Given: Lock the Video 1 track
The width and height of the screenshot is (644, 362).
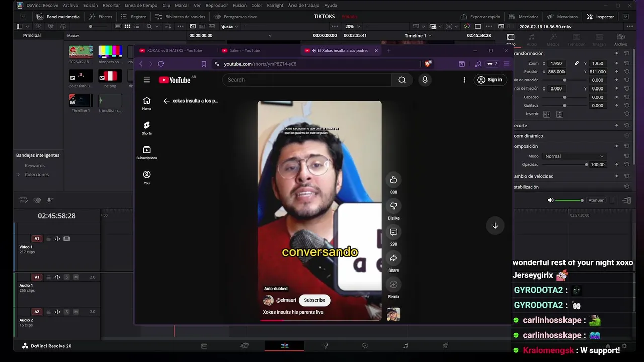Looking at the screenshot, I should pyautogui.click(x=48, y=239).
